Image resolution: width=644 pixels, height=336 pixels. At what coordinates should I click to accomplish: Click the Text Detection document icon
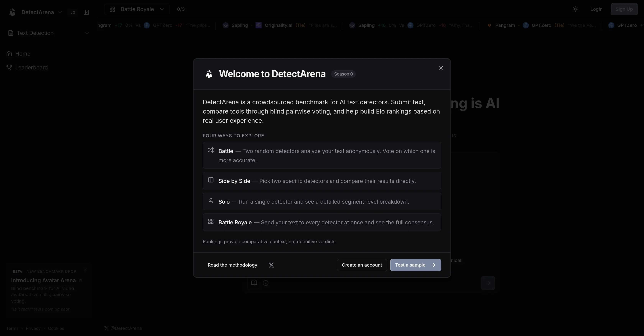click(x=11, y=33)
